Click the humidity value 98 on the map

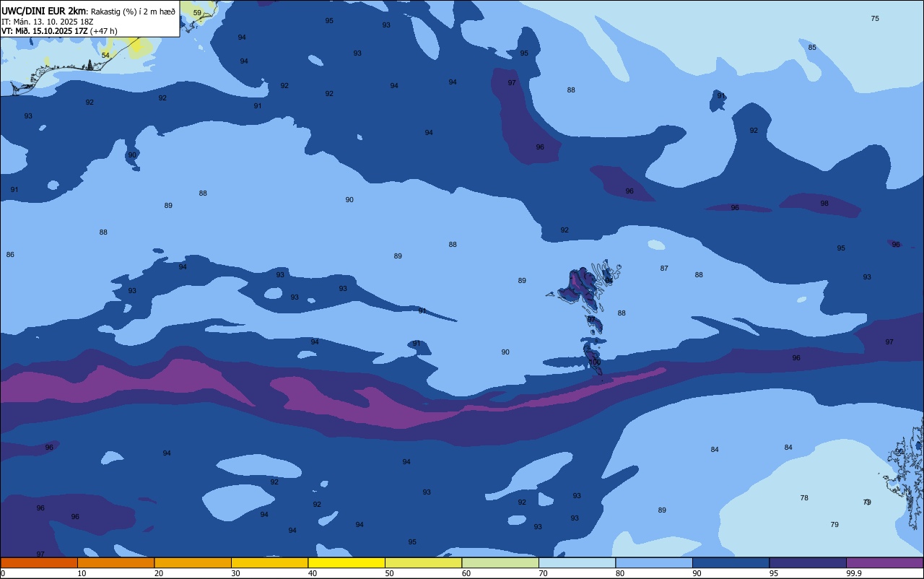coord(824,204)
